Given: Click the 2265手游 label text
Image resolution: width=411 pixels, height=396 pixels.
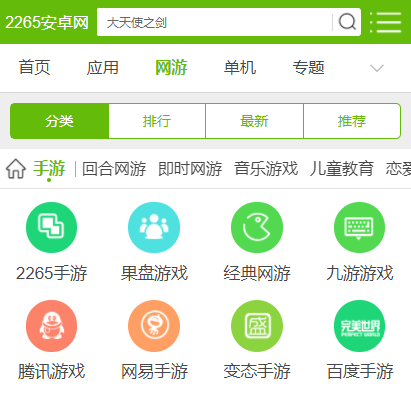Looking at the screenshot, I should 51,273.
